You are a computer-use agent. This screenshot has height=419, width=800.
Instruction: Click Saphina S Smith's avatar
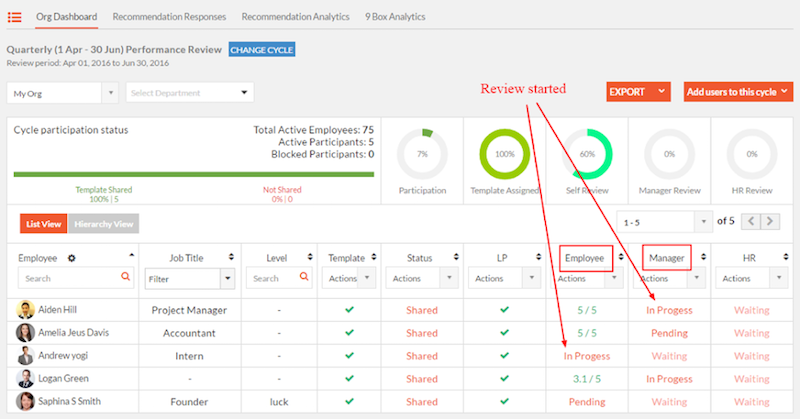pyautogui.click(x=25, y=402)
